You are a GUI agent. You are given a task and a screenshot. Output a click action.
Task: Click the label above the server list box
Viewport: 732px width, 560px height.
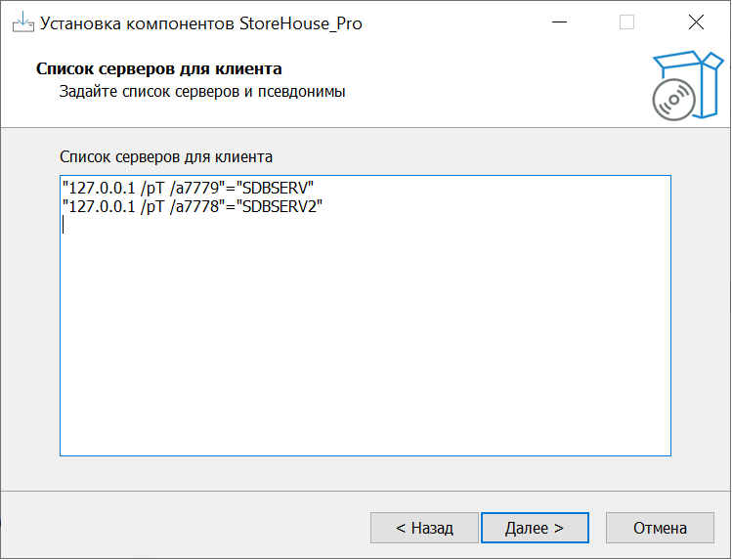166,155
